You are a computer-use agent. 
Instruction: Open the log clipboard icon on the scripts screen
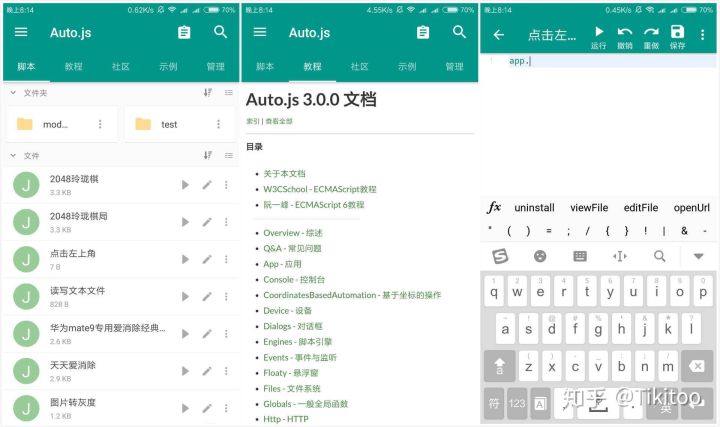pyautogui.click(x=184, y=32)
